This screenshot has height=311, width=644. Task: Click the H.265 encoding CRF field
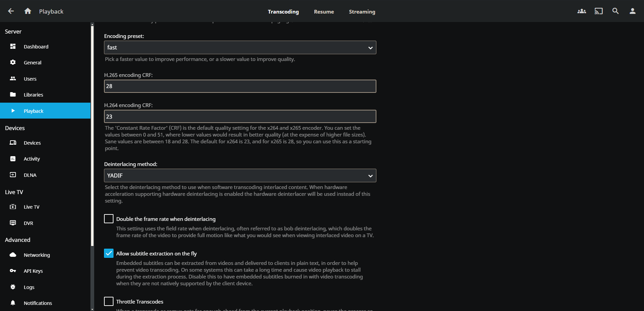(x=240, y=86)
